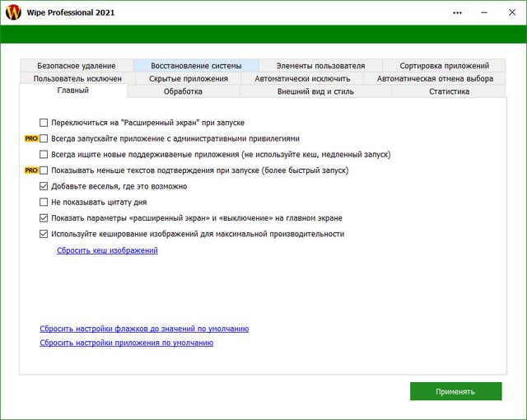Click the "Сбросить кеш изображений" link
Screen dimensions: 527x420
[x=107, y=250]
